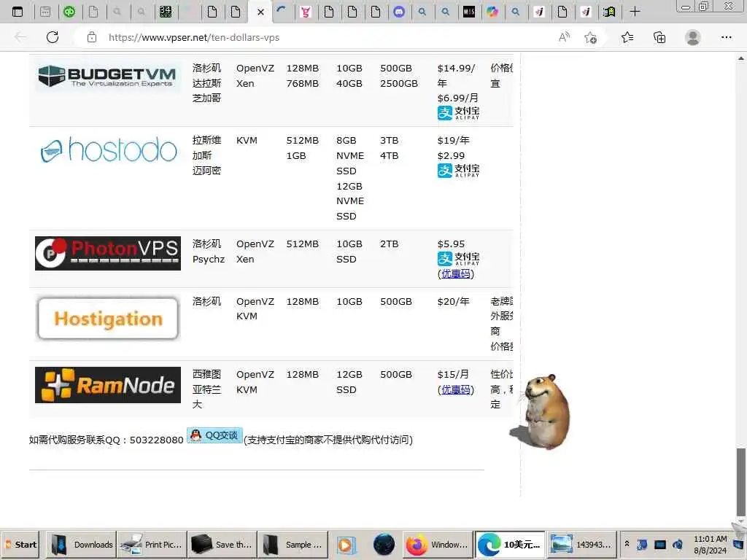Switch to the Firefox Window... taskbar item
747x560 pixels.
438,545
